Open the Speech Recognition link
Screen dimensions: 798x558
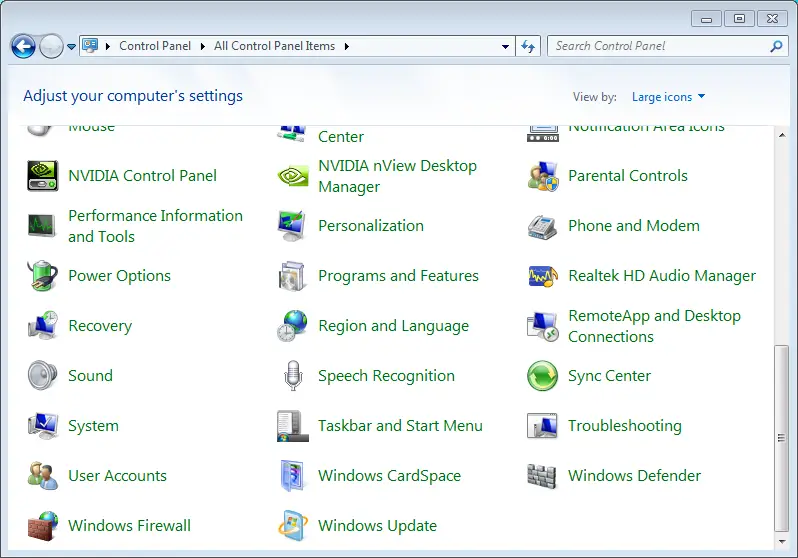pyautogui.click(x=386, y=376)
